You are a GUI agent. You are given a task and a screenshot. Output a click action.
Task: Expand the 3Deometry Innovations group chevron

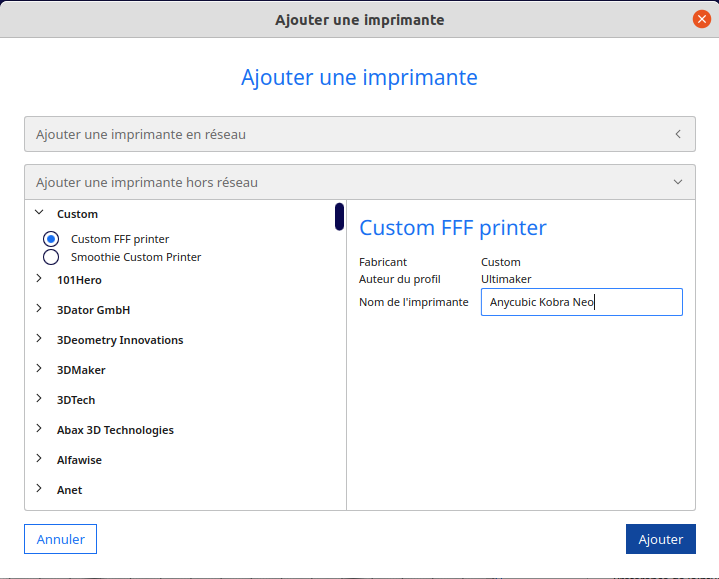[39, 339]
